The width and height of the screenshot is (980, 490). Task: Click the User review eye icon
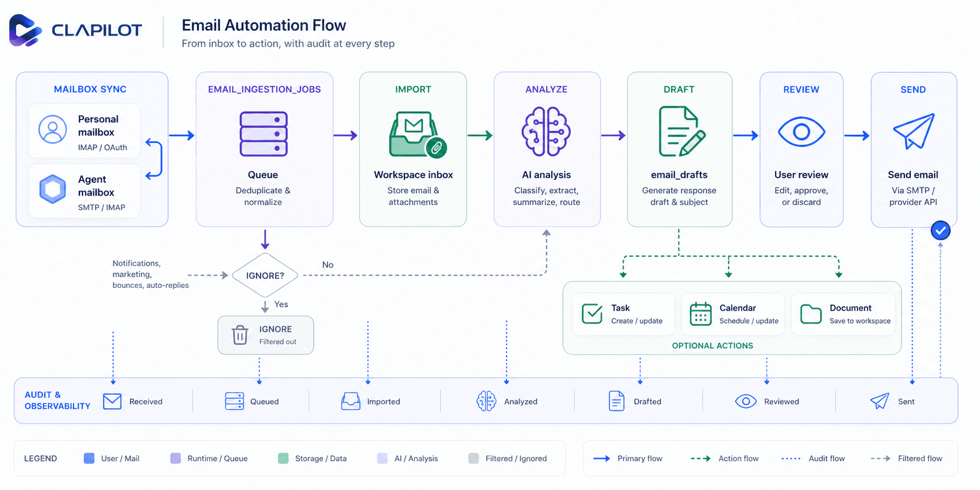[801, 131]
